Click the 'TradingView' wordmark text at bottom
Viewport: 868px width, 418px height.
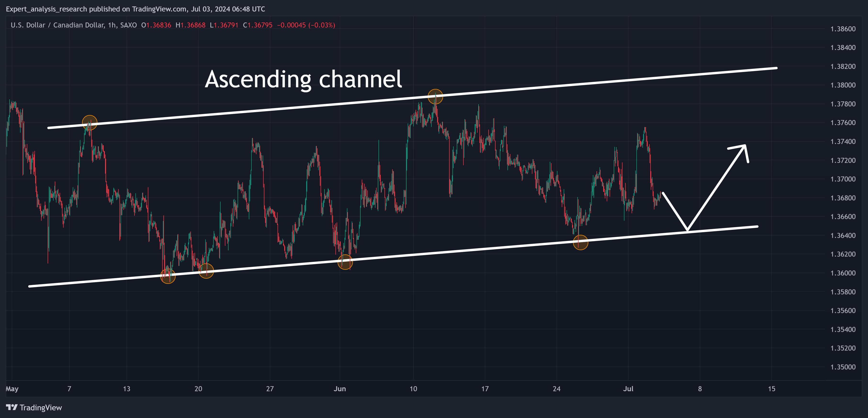click(x=41, y=407)
